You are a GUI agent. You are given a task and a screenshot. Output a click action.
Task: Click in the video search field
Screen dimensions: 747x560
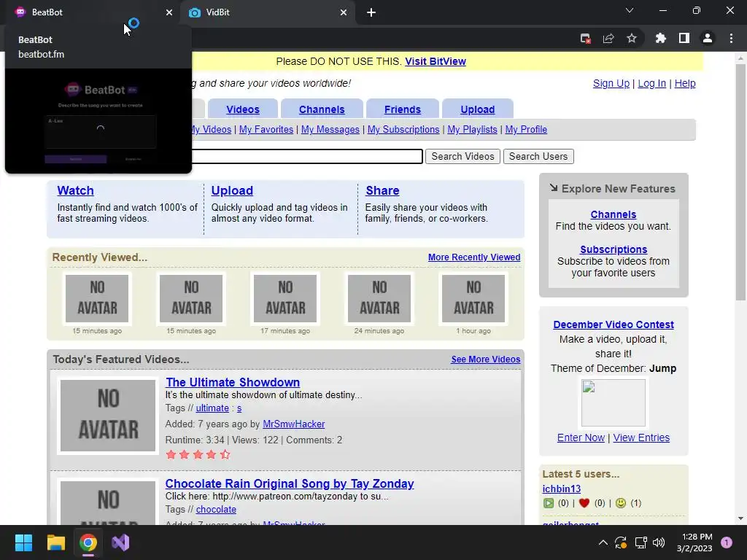[x=307, y=156]
